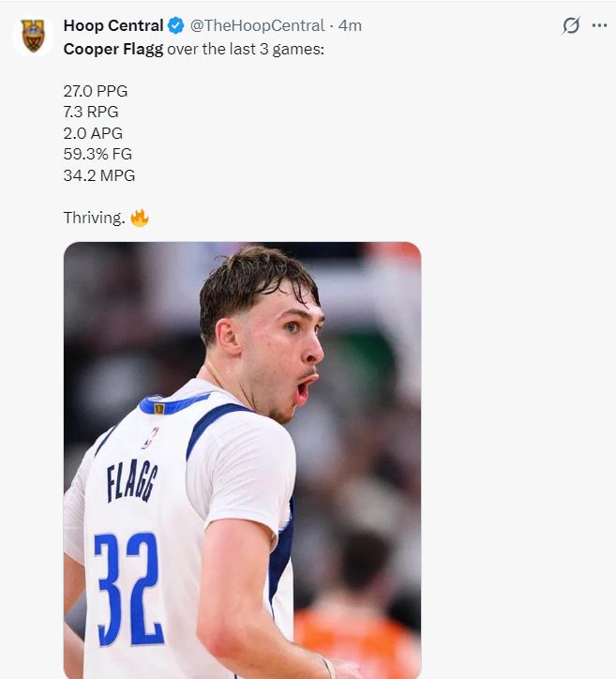Select the 7.3 RPG stat line
This screenshot has height=679, width=616.
point(91,112)
